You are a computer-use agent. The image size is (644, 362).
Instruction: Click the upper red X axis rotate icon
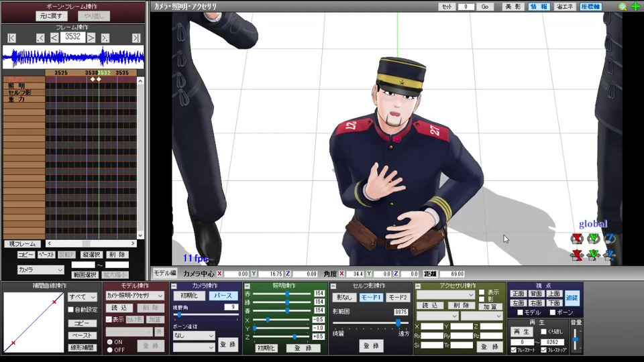coord(577,238)
